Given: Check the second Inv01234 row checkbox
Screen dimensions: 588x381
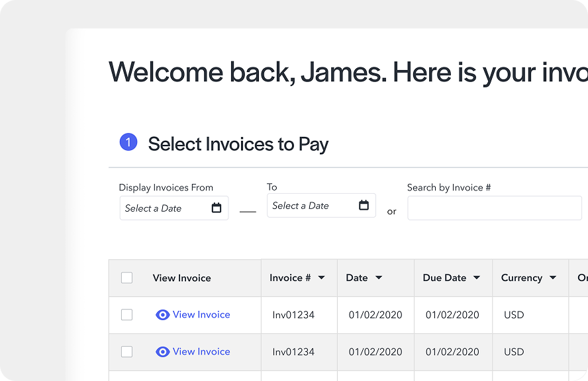Looking at the screenshot, I should tap(126, 352).
